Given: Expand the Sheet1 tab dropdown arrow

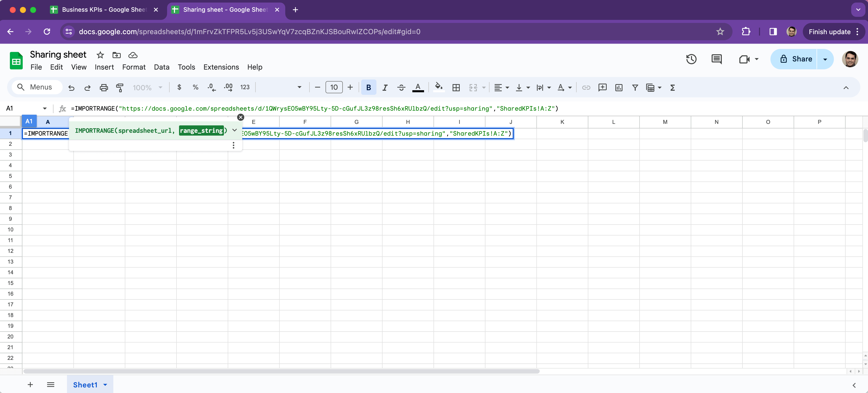Looking at the screenshot, I should tap(105, 385).
